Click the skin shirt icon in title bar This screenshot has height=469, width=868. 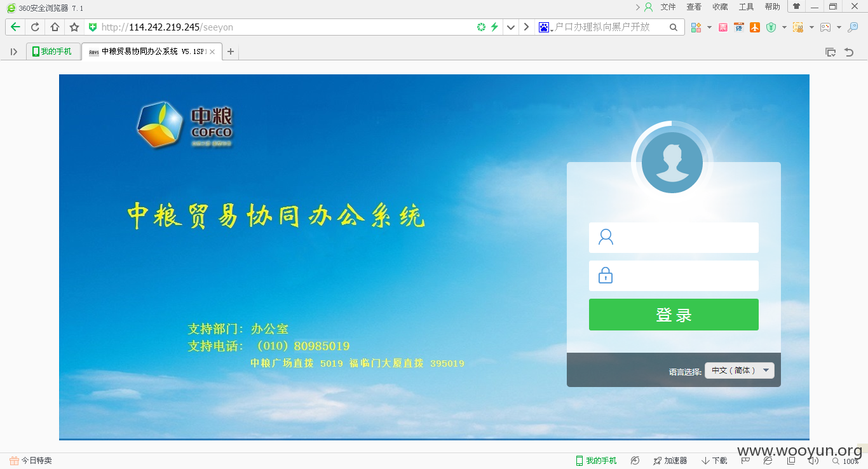(796, 6)
